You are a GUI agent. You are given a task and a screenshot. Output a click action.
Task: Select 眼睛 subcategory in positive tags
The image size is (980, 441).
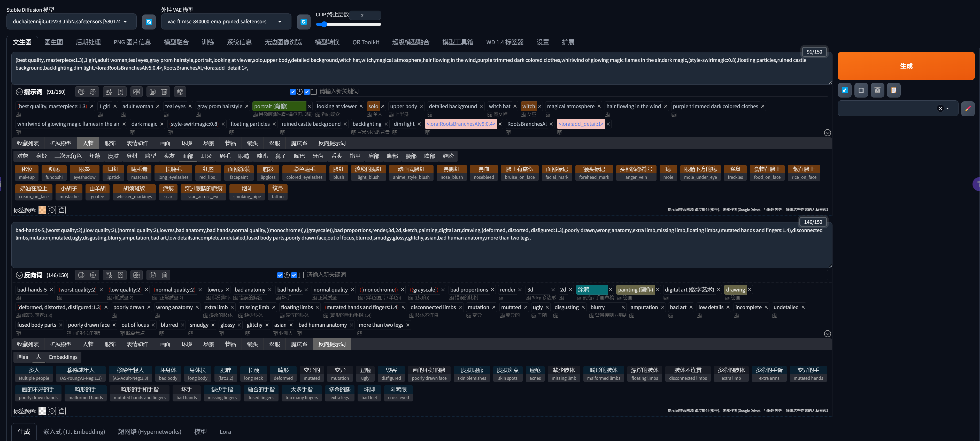pyautogui.click(x=243, y=156)
